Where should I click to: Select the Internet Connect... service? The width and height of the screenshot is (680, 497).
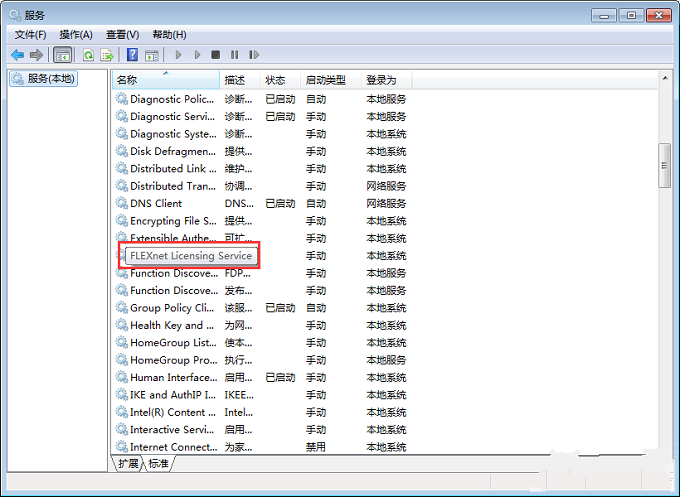click(x=261, y=447)
